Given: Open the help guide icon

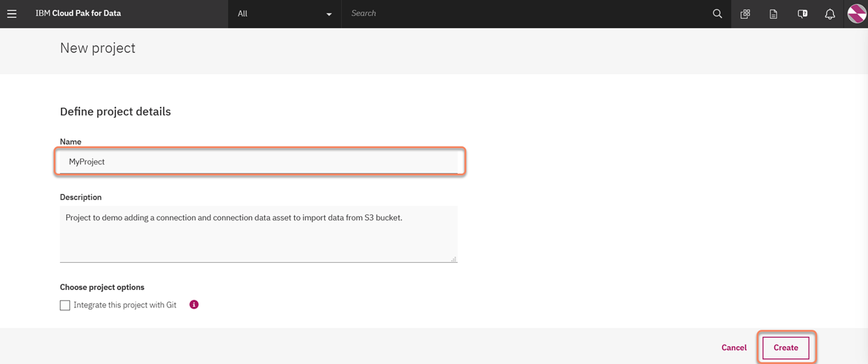Looking at the screenshot, I should coord(802,13).
